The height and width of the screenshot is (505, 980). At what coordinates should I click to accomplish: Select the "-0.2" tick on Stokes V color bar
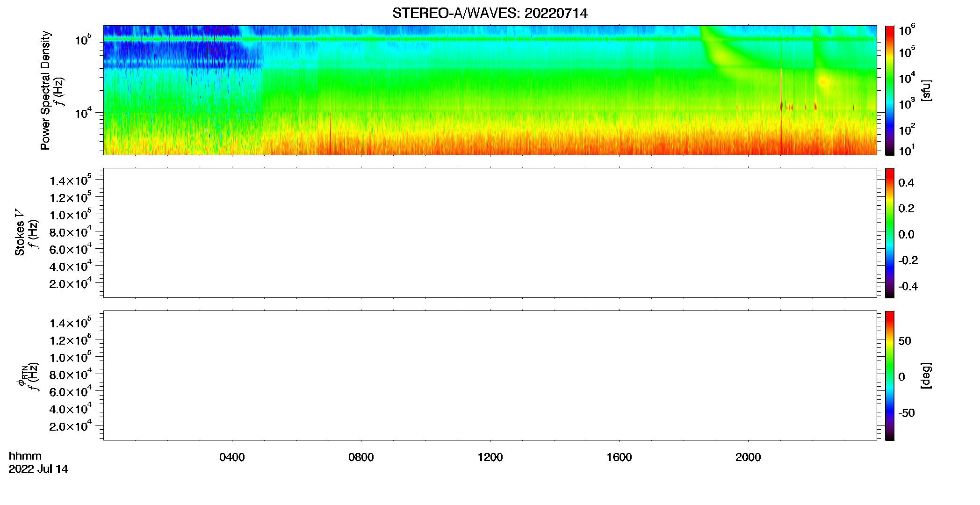coord(908,260)
